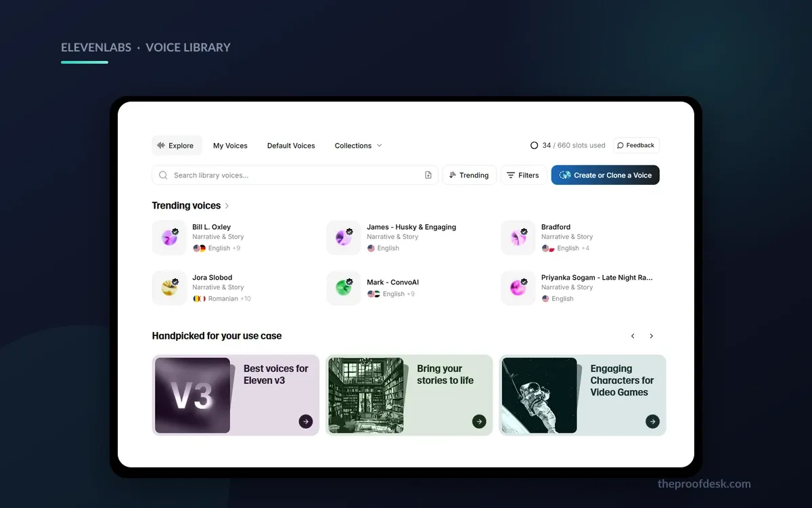Open Best voices for Eleven v3 arrow

306,421
